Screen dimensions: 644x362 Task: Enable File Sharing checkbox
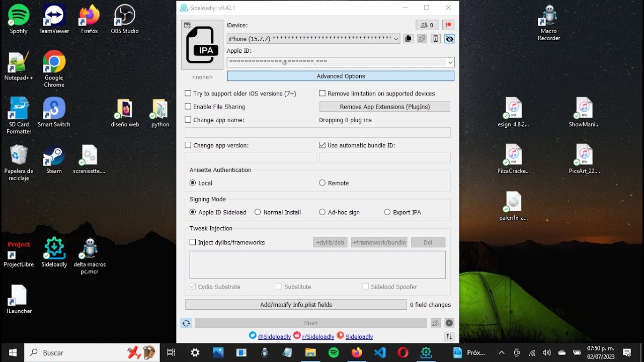pyautogui.click(x=188, y=107)
